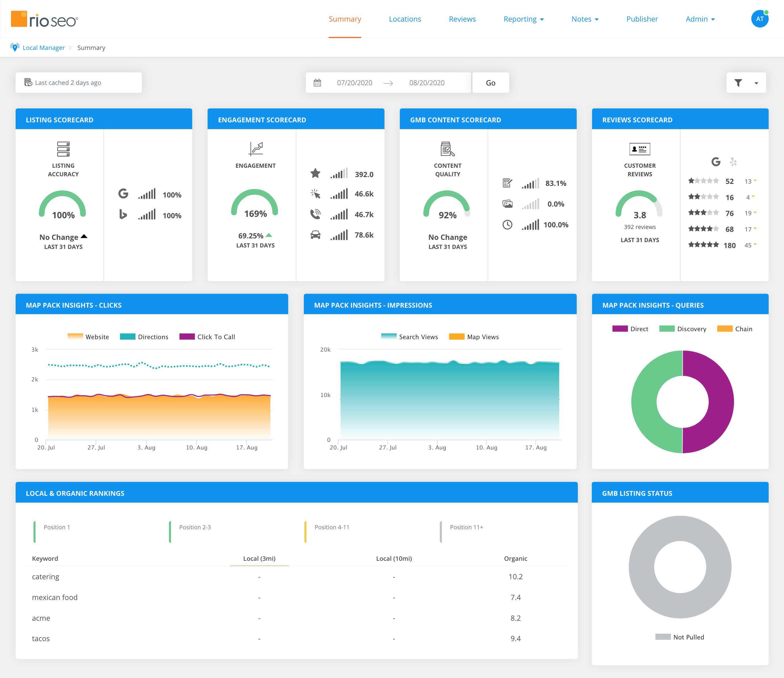Viewport: 784px width, 678px height.
Task: Click the driving directions car icon
Action: 315,235
